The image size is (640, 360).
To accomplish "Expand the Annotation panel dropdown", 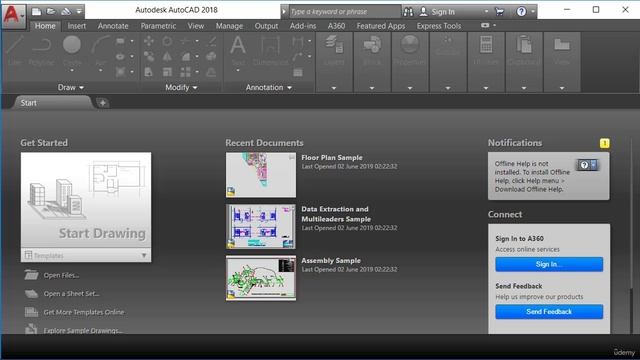I will coord(269,87).
